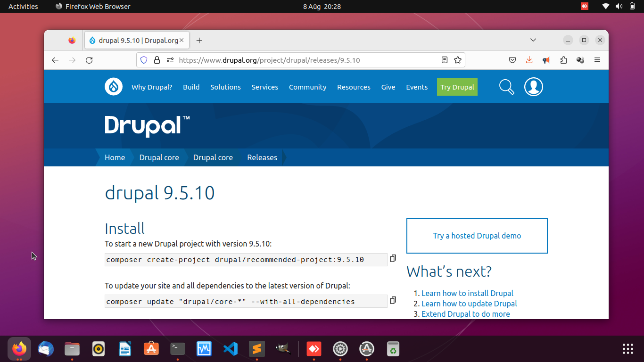The height and width of the screenshot is (362, 644).
Task: Click the first Drupal core breadcrumb
Action: coord(159,157)
